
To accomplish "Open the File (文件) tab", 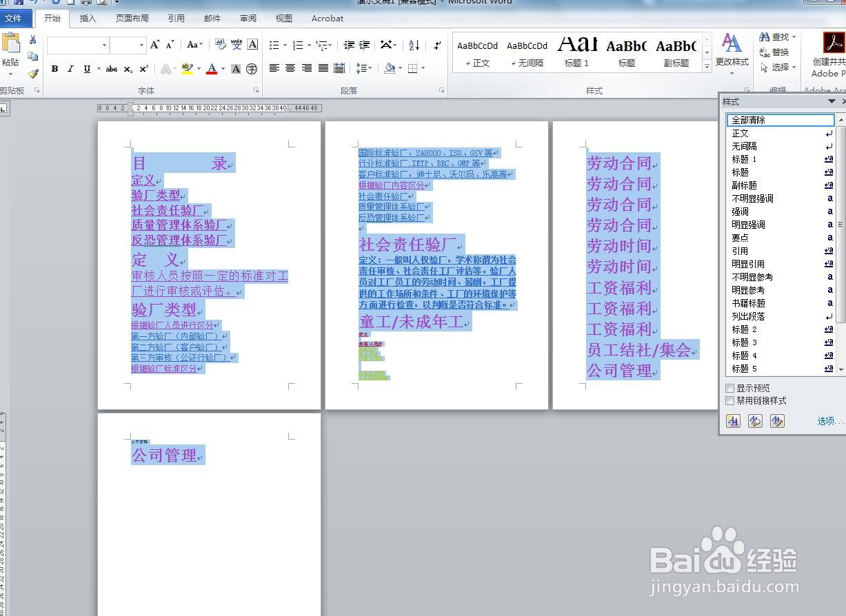I will point(14,19).
